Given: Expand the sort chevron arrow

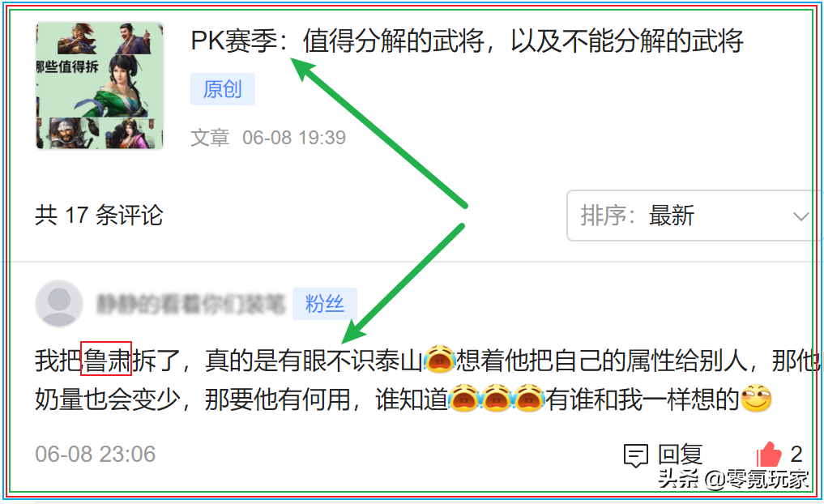Looking at the screenshot, I should pos(801,216).
